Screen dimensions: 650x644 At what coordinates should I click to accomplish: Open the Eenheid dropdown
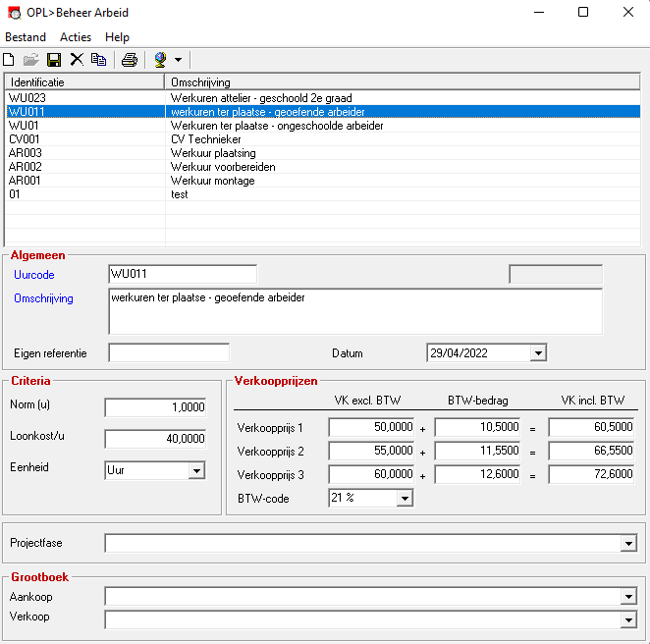pyautogui.click(x=196, y=471)
